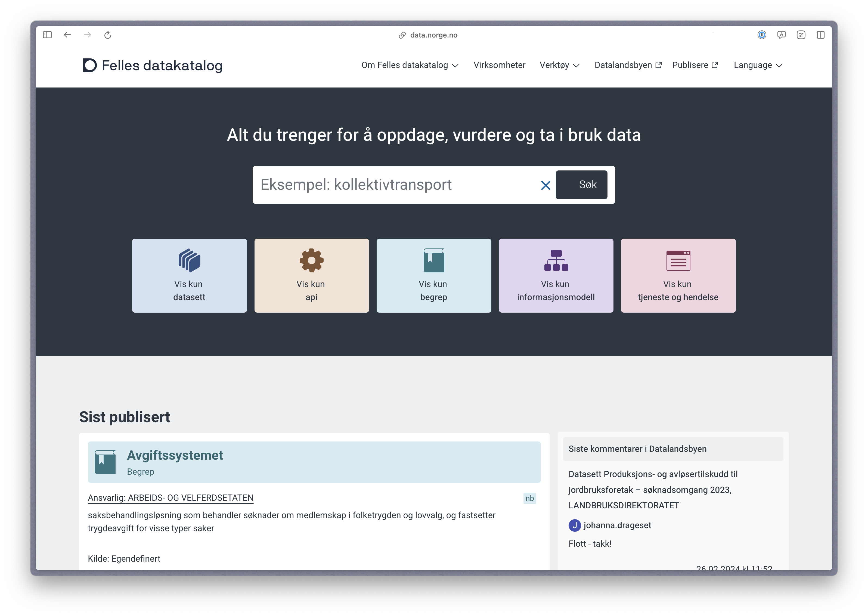The image size is (868, 616).
Task: Reload the page using the refresh icon
Action: click(x=107, y=35)
